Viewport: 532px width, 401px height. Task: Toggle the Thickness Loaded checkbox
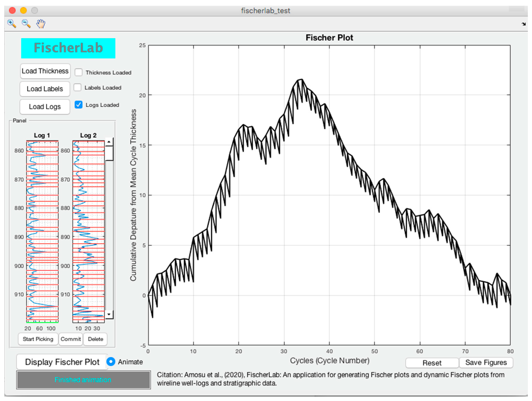79,72
